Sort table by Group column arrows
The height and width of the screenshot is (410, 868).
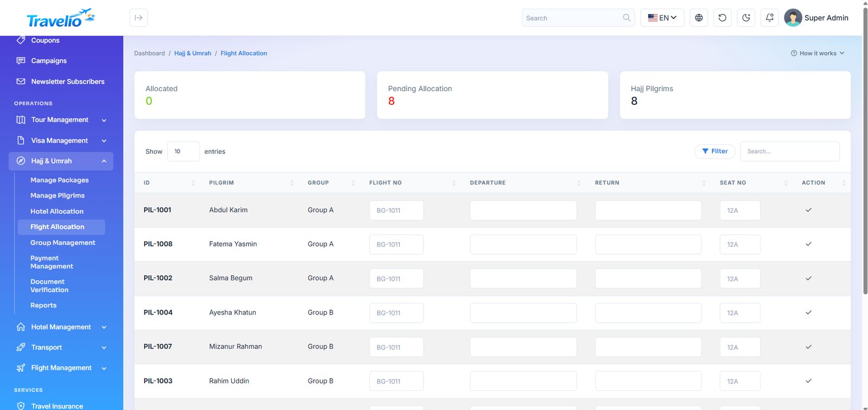353,183
